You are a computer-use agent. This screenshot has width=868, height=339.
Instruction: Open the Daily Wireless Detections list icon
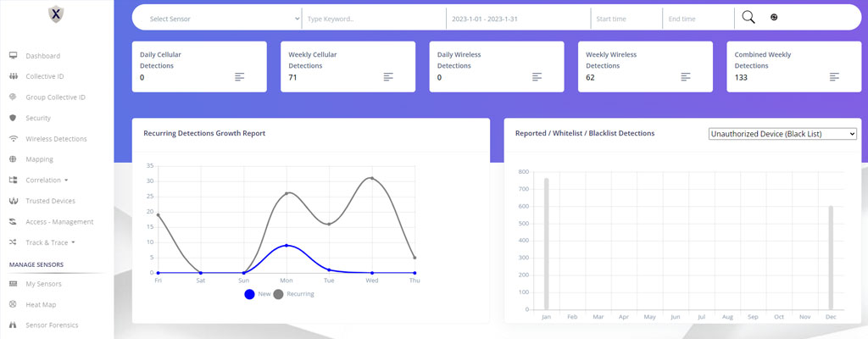(x=537, y=77)
